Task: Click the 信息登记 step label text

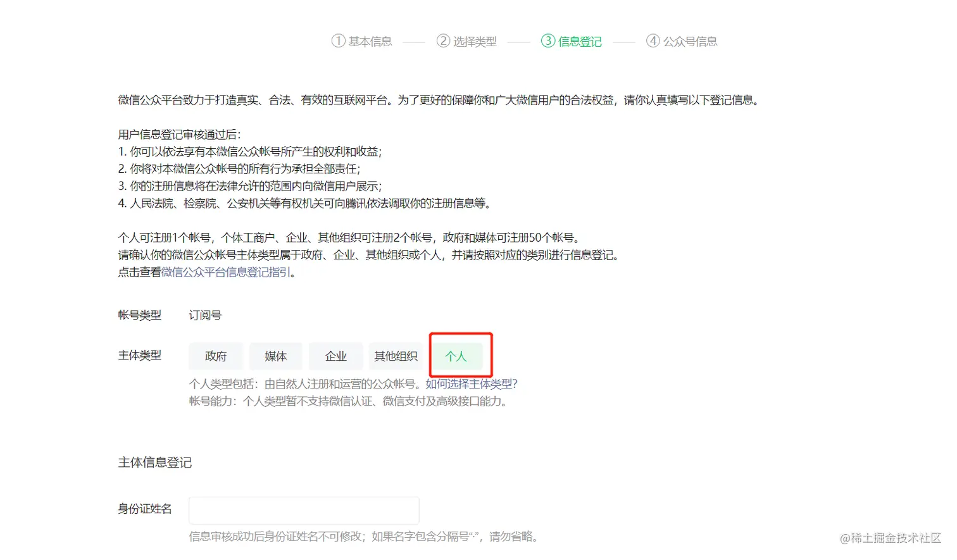Action: [579, 40]
